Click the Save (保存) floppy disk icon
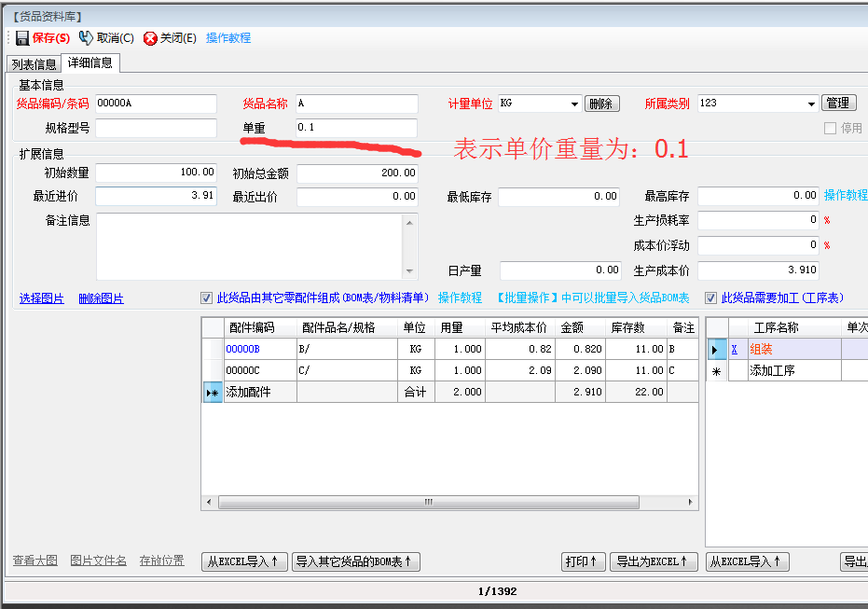The image size is (868, 609). (21, 38)
